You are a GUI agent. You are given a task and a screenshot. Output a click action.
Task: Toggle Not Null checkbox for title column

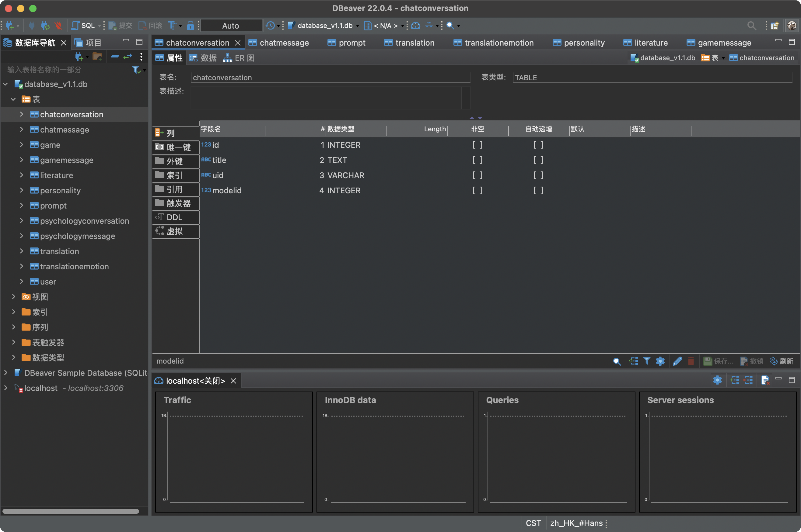coord(477,160)
